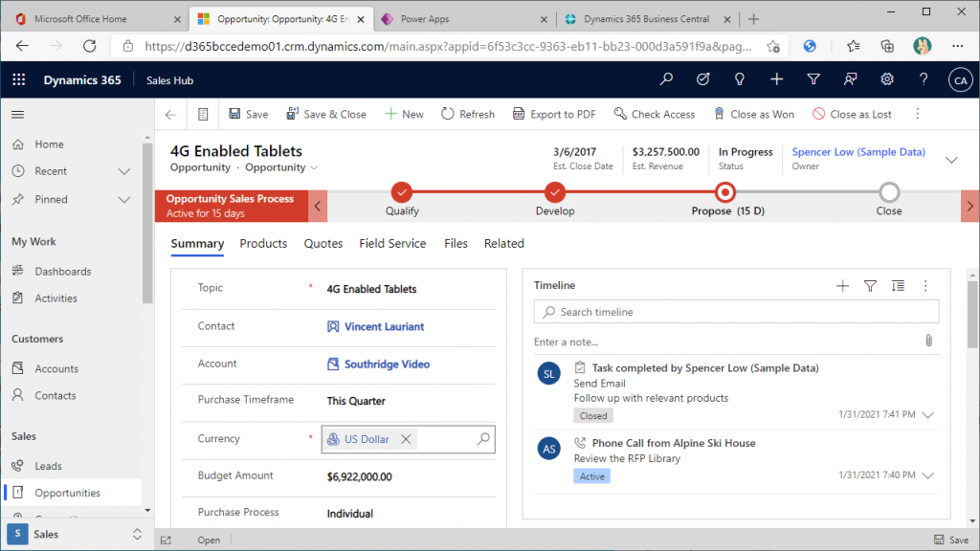The image size is (980, 551).
Task: Open the Vincent Lauriant contact link
Action: pyautogui.click(x=384, y=327)
